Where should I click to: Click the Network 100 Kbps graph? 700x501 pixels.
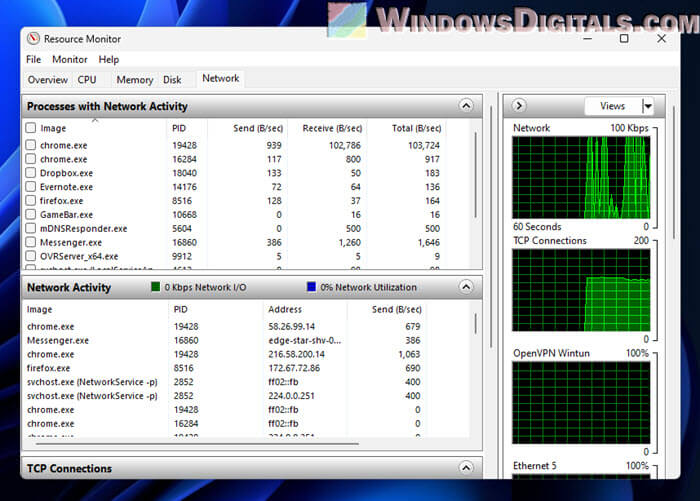pyautogui.click(x=581, y=177)
